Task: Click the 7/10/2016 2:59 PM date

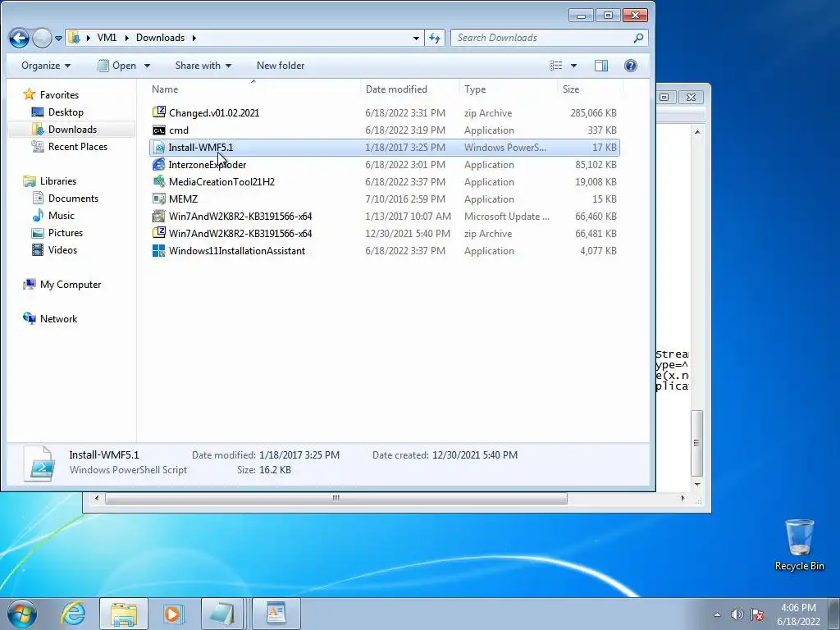Action: point(405,199)
